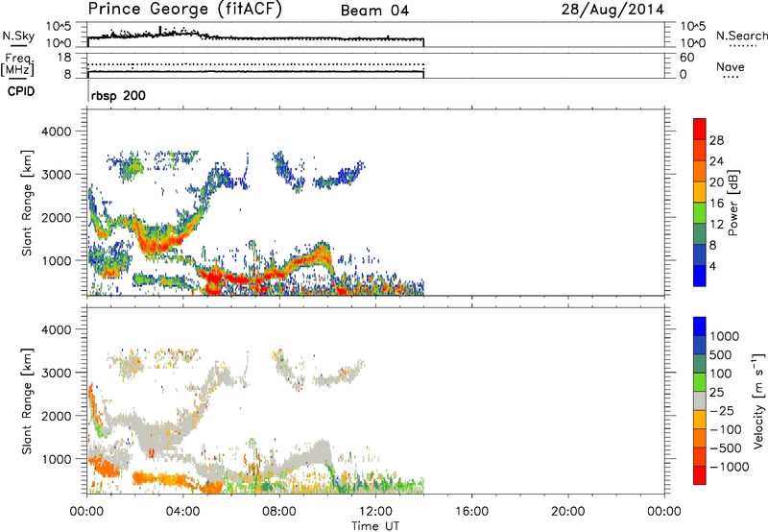
Task: Click the blue bottom segment of Power colorbar
Action: point(700,276)
